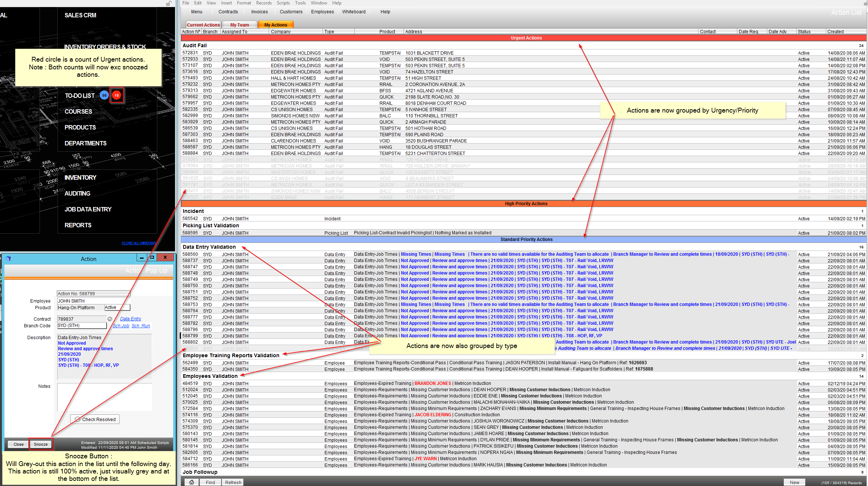Click the lock icon above the sidebar
This screenshot has height=486, width=868.
[169, 3]
